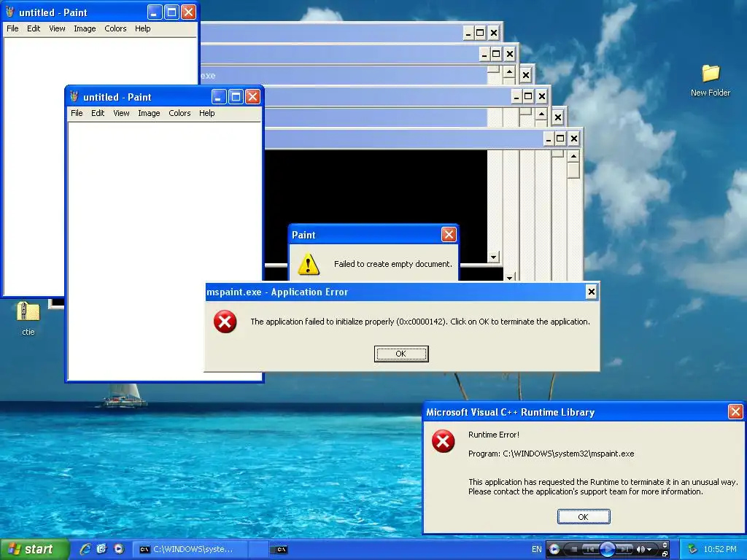
Task: Open the Edit menu in the rear Paint window
Action: [x=34, y=28]
